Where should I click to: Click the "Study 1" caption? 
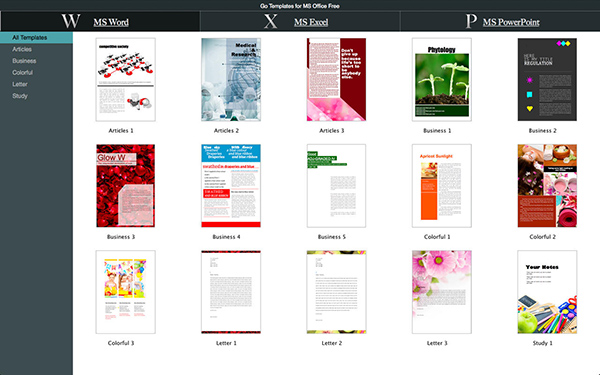click(x=543, y=343)
